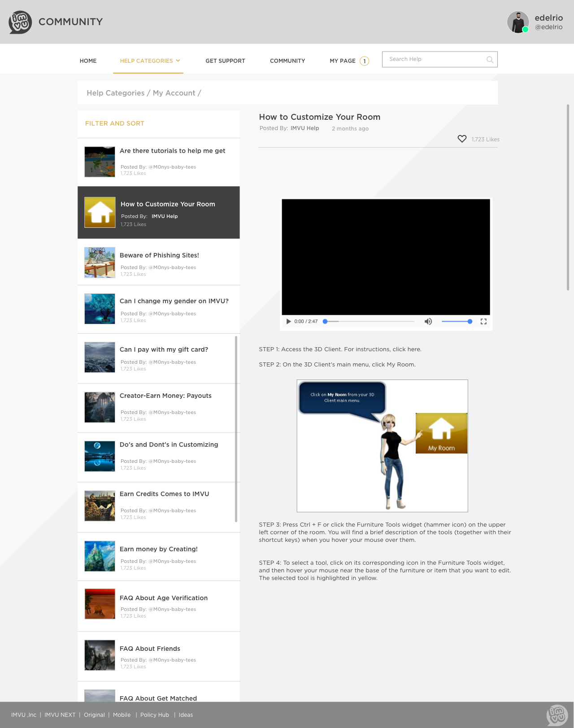Click the IMVU chat bubble icon in the footer
574x728 pixels.
[x=557, y=715]
